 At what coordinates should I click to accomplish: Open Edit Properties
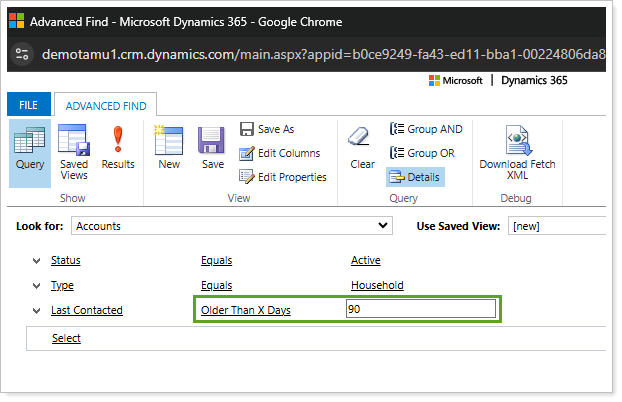coord(283,177)
